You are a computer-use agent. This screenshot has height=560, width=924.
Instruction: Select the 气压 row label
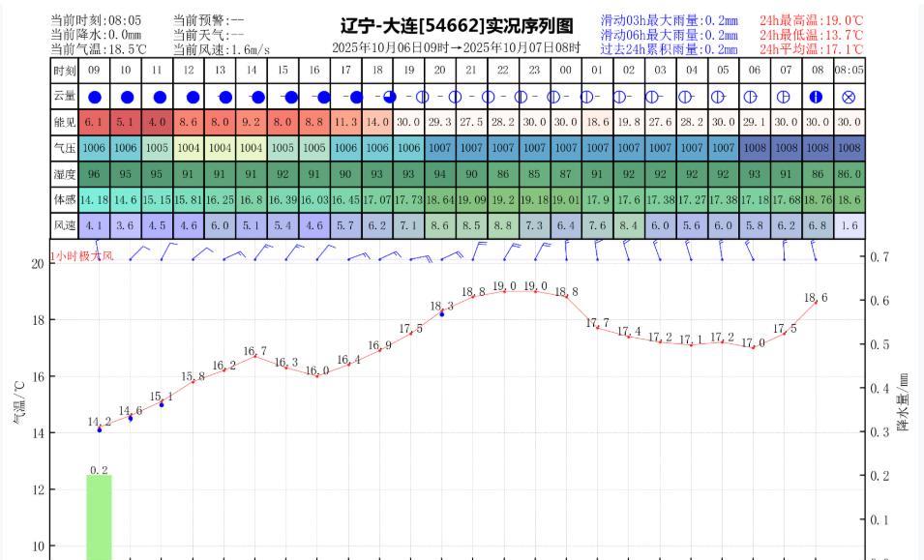[x=64, y=148]
